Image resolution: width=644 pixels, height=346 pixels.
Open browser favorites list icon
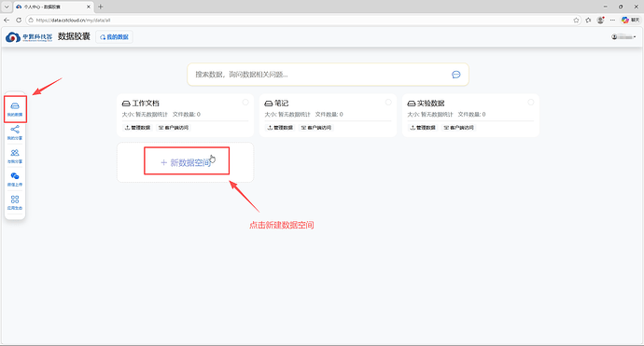click(588, 20)
